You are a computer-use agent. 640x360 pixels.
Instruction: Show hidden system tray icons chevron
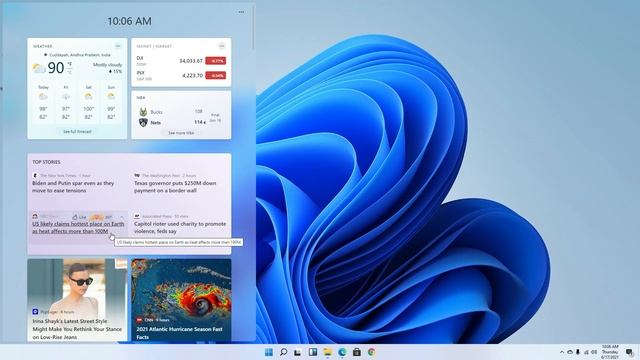click(x=562, y=352)
